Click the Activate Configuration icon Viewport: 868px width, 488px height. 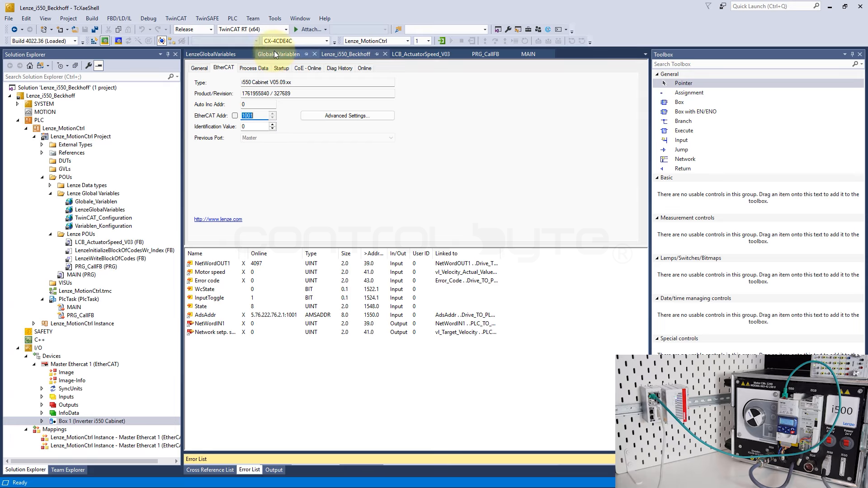(x=94, y=41)
